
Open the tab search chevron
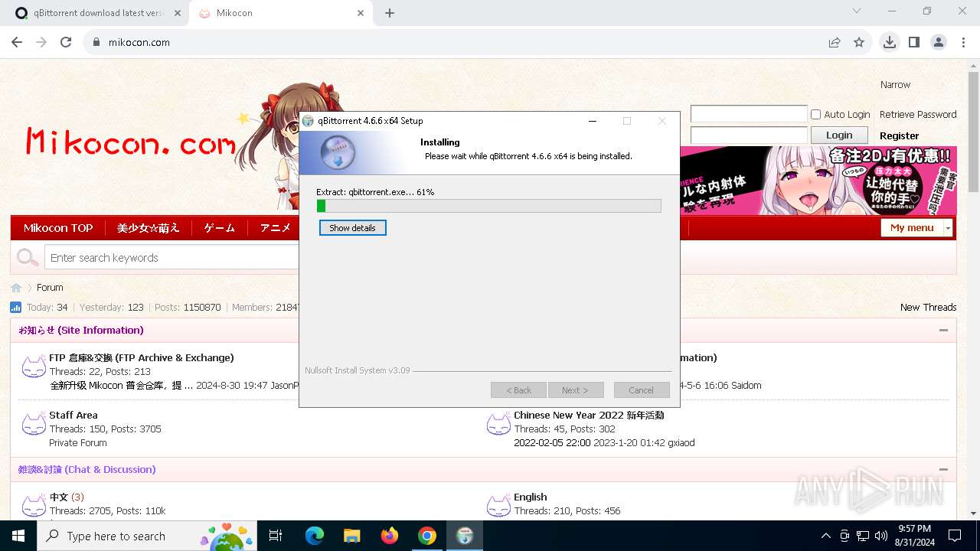(x=857, y=11)
